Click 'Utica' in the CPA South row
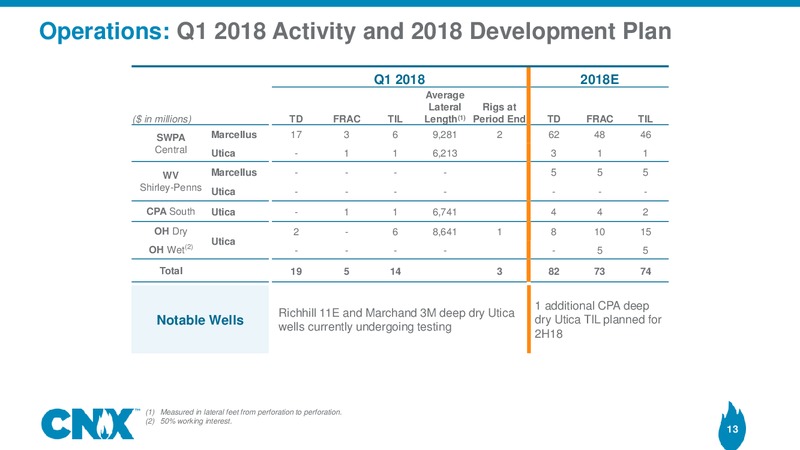The image size is (800, 450). (223, 212)
